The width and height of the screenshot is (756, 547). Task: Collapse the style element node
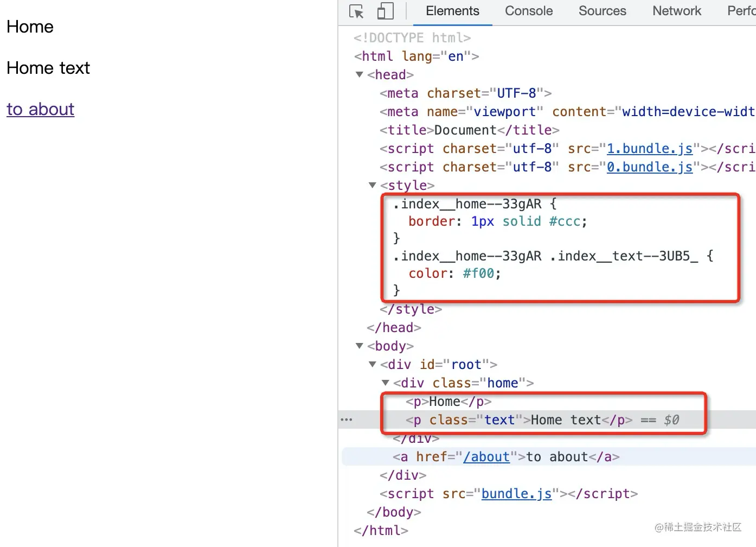point(372,185)
